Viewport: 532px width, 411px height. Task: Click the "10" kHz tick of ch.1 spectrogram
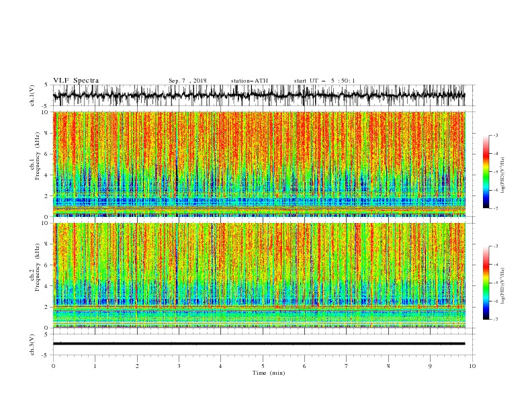click(45, 112)
